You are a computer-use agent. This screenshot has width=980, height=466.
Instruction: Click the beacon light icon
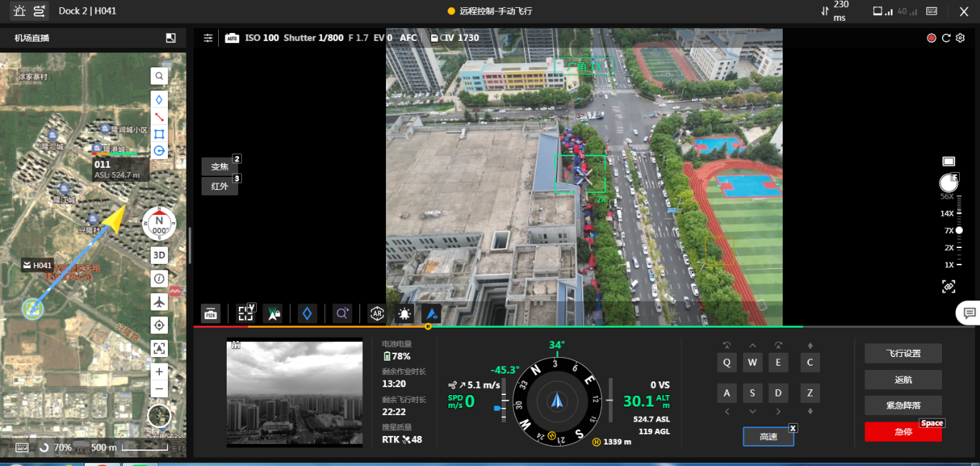point(405,313)
